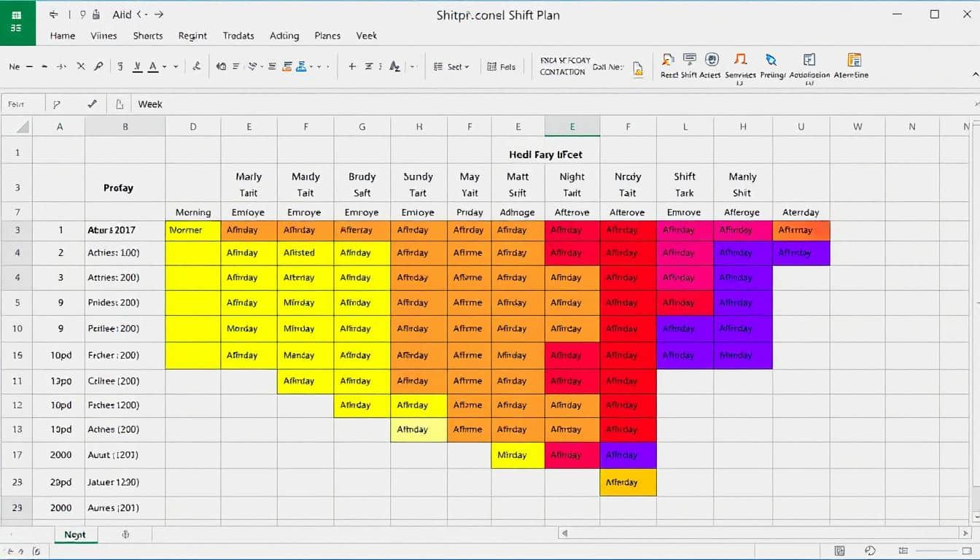980x560 pixels.
Task: Click the Reed icon in the ribbon
Action: point(668,60)
